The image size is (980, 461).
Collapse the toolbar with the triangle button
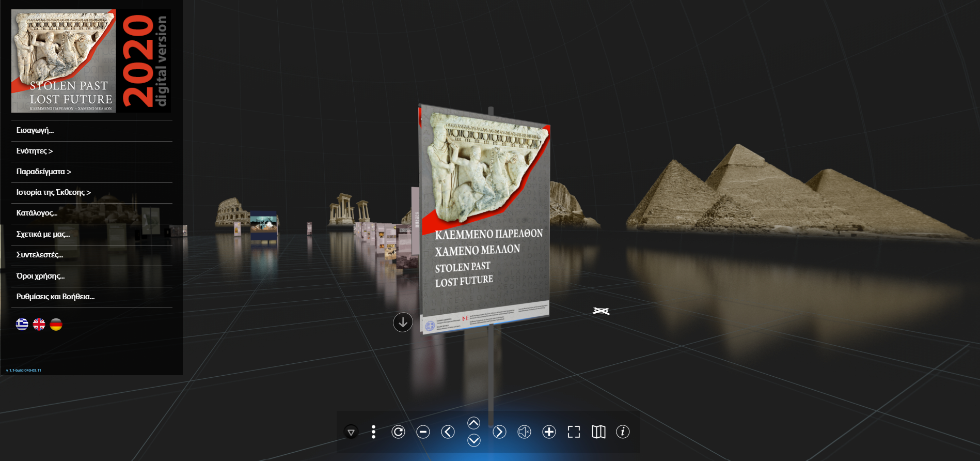pyautogui.click(x=351, y=432)
